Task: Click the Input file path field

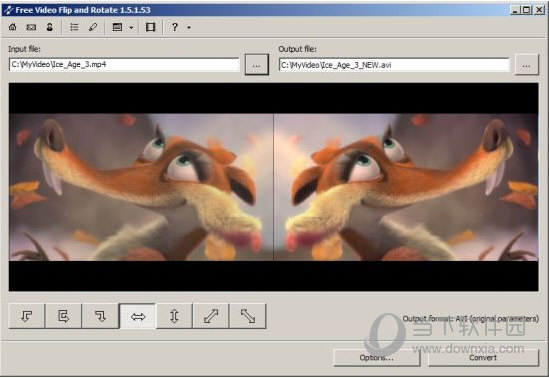Action: click(124, 64)
